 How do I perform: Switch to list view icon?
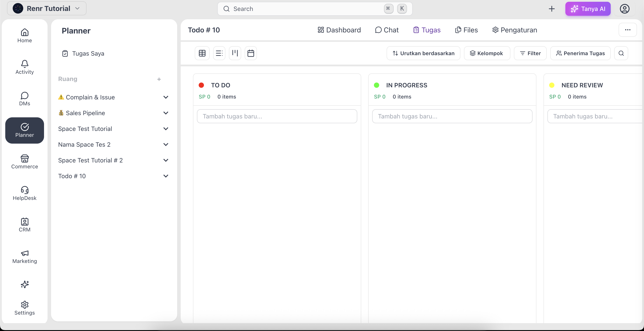click(x=219, y=53)
